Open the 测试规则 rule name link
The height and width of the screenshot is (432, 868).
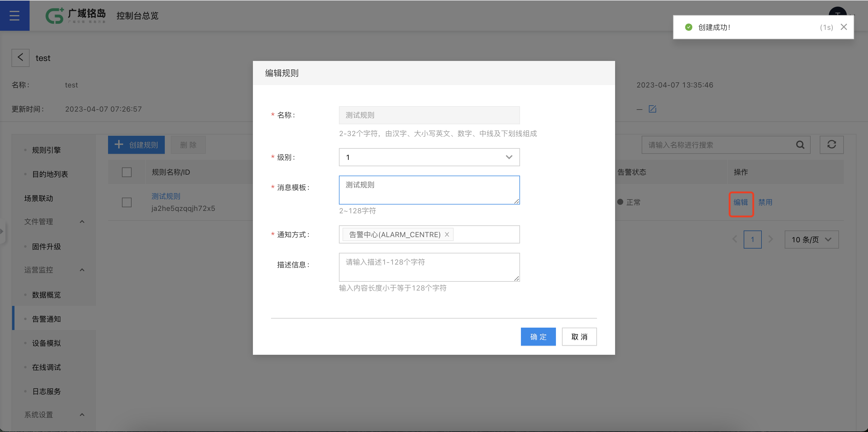click(x=166, y=196)
